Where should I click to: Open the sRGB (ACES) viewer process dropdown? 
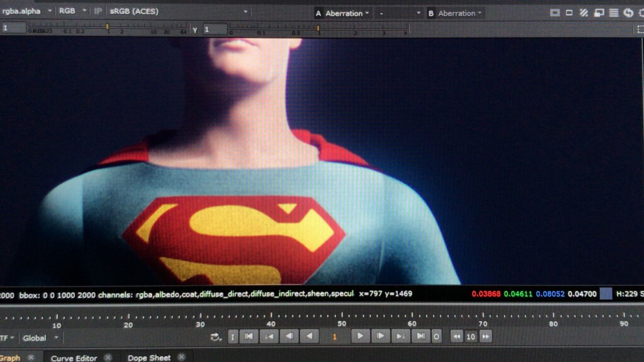178,11
